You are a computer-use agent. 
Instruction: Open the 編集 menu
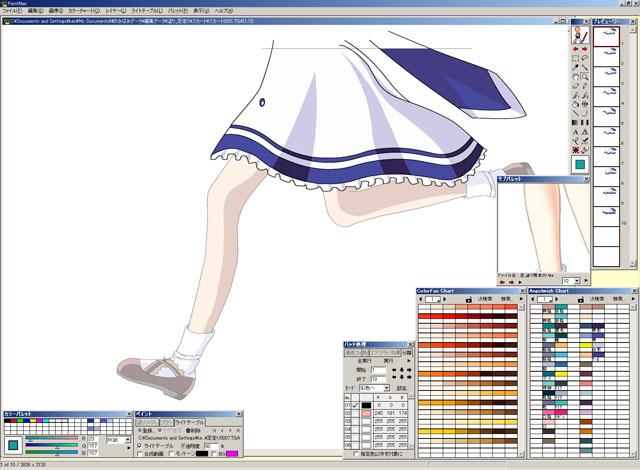click(35, 11)
